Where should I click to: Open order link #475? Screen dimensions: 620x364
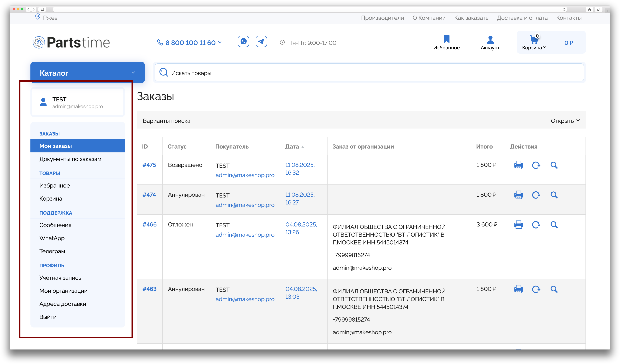click(x=149, y=165)
